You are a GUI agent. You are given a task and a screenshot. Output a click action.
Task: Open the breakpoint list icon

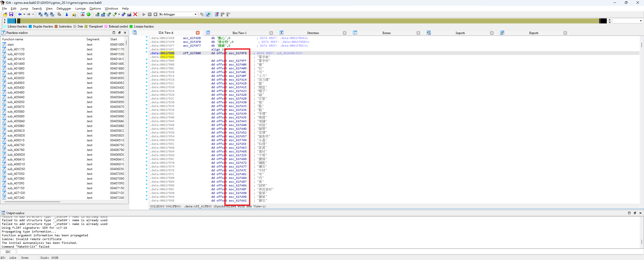coord(217,14)
